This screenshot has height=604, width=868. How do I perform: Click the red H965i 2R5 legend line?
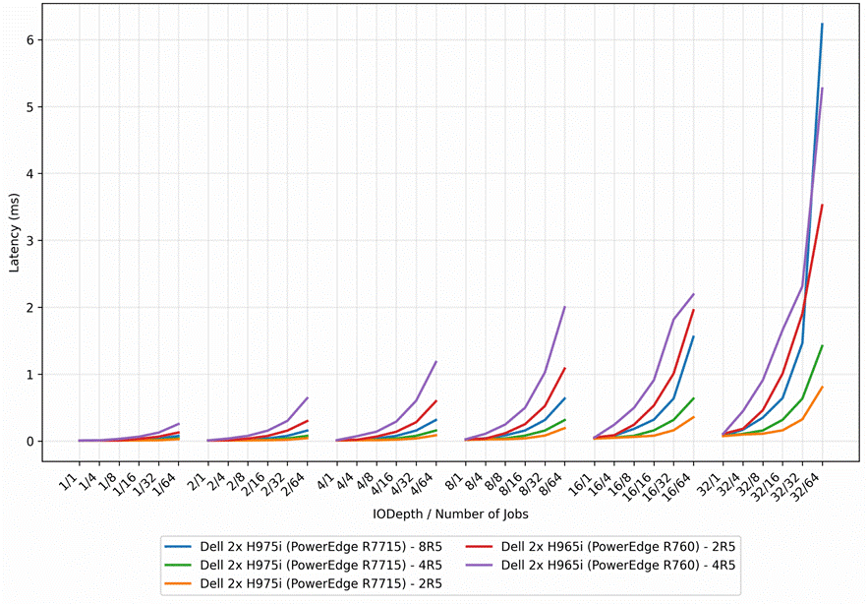[480, 547]
